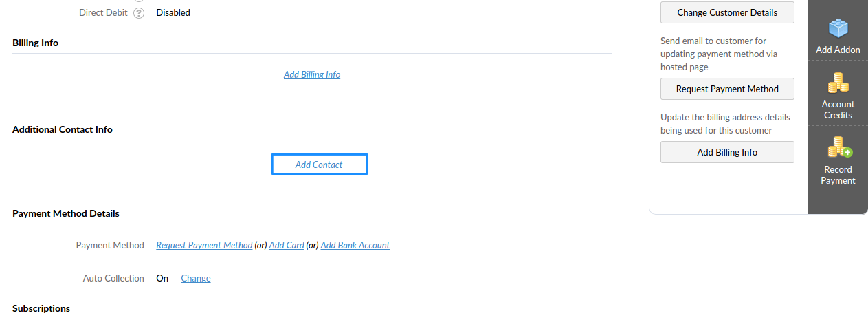Select the Additional Contact Info heading
The image size is (868, 318).
(63, 129)
